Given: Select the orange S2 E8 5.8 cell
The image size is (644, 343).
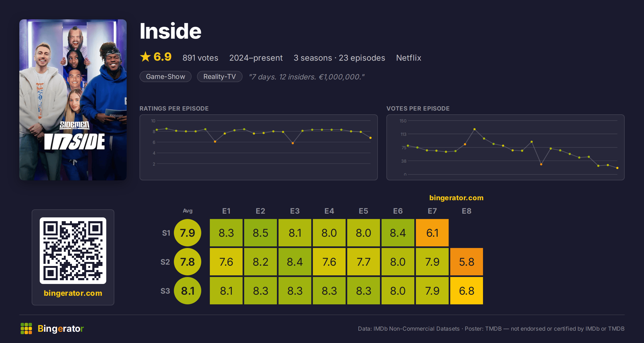Looking at the screenshot, I should [467, 262].
